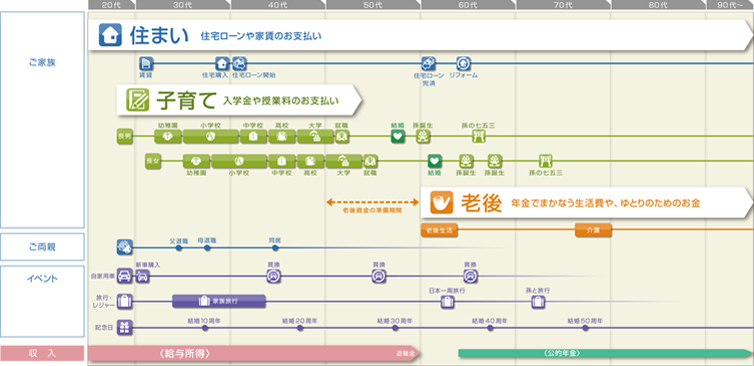Click the 結婚20周年 timeline dot
Screen dimensions: 754x366
[300, 328]
